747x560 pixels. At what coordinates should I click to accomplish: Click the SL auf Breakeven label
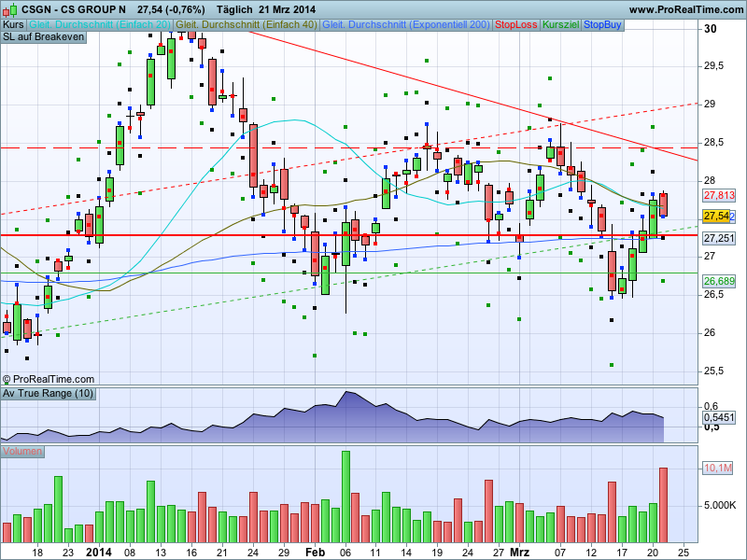click(x=43, y=37)
